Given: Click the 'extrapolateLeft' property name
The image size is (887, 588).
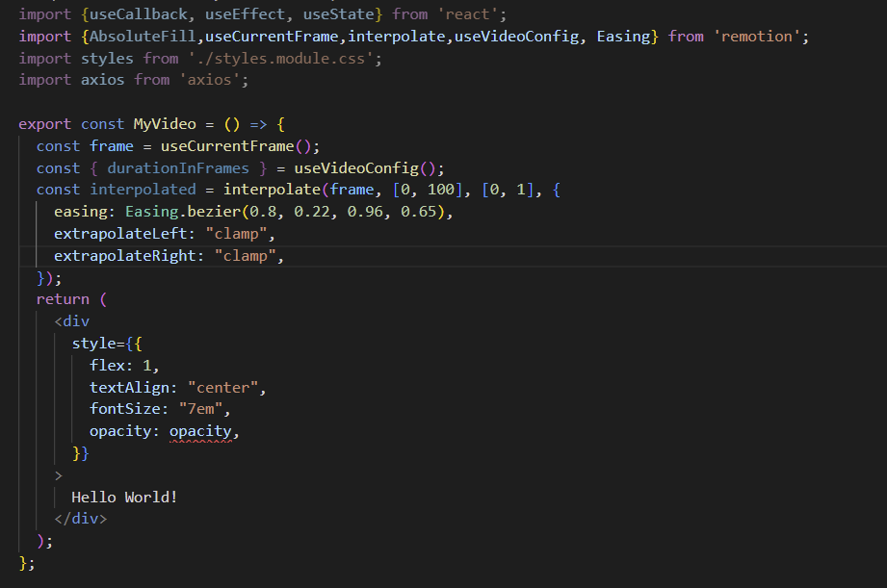Looking at the screenshot, I should [x=120, y=234].
